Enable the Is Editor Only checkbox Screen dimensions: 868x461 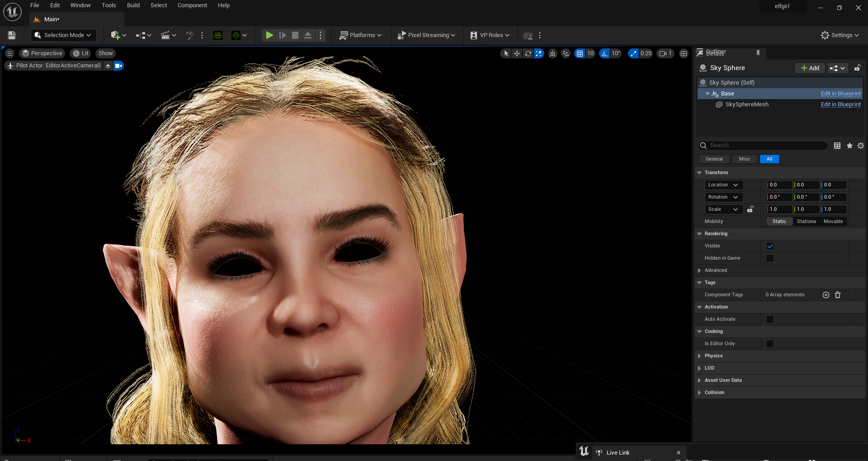pyautogui.click(x=770, y=344)
